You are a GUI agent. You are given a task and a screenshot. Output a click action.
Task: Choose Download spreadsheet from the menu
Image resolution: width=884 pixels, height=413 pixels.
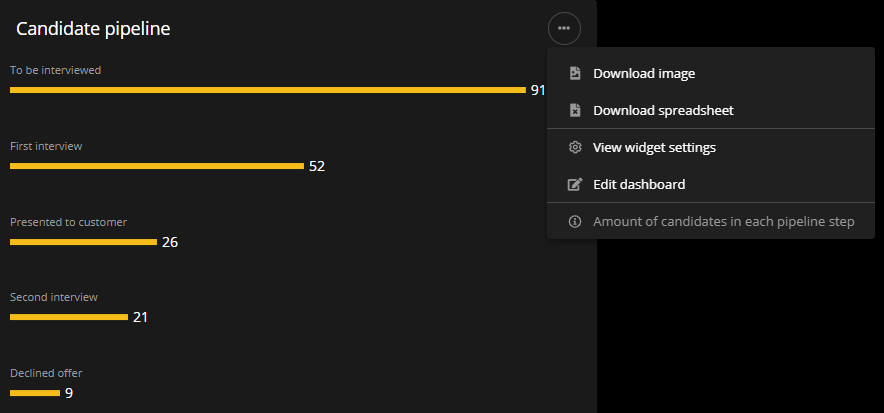click(x=663, y=110)
